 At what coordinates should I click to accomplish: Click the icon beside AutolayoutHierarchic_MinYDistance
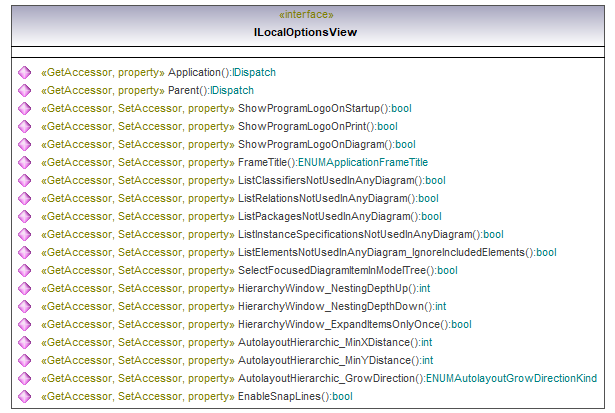click(24, 361)
